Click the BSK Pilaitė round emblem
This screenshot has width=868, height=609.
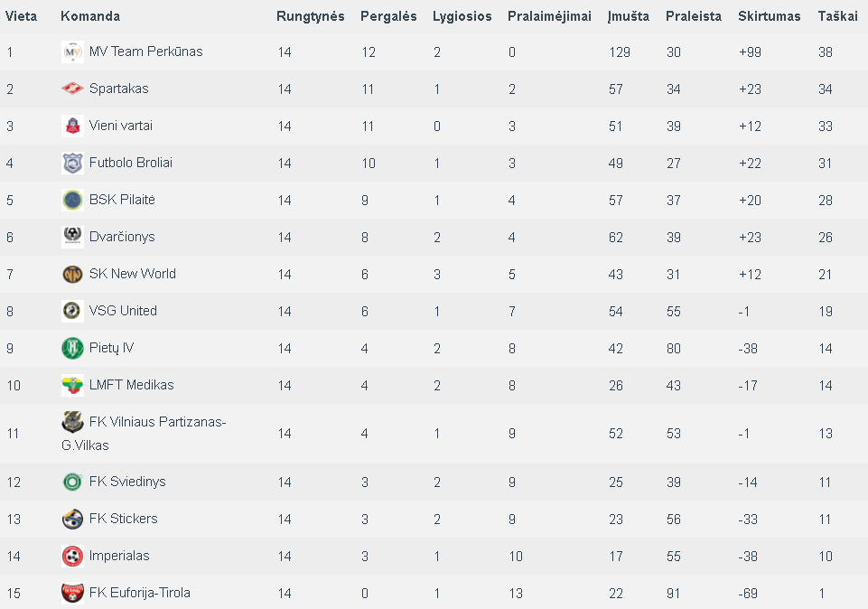72,200
